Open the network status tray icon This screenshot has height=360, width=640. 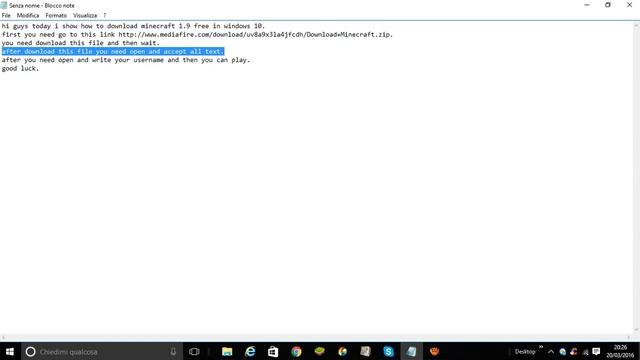click(x=585, y=351)
